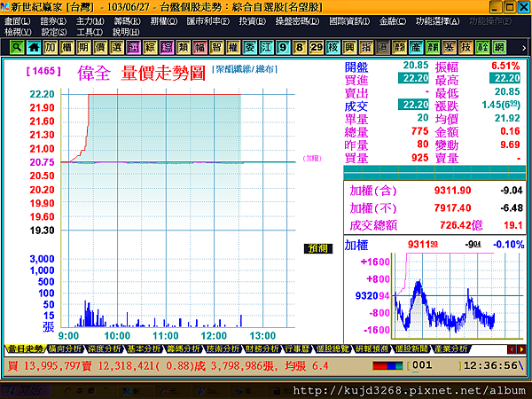Viewport: 532px width, 399px height.
Task: Click the cyan 9 toolbar icon
Action: (x=283, y=47)
